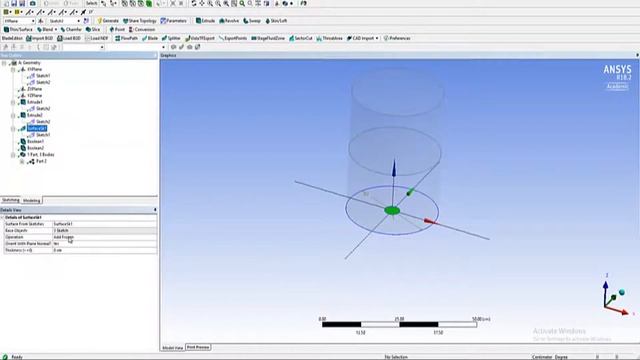Screen dimensions: 640x360
Task: Click the Rotate view icon
Action: click(x=193, y=3)
